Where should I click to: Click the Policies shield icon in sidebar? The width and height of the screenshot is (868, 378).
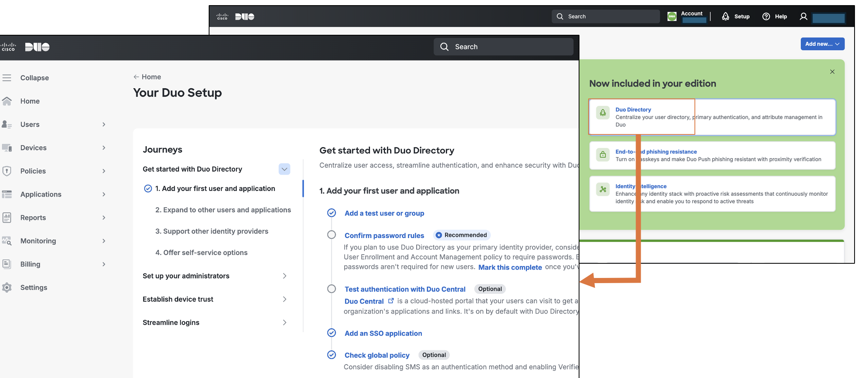coord(7,171)
